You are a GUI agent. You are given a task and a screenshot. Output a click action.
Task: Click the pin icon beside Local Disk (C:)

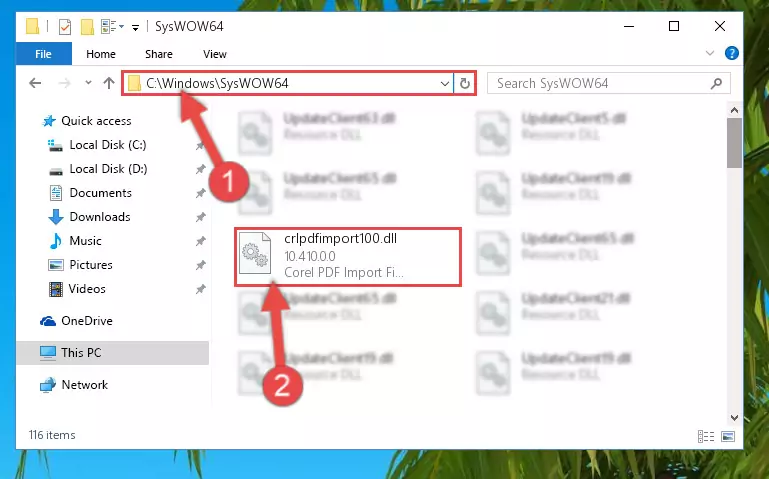(200, 146)
